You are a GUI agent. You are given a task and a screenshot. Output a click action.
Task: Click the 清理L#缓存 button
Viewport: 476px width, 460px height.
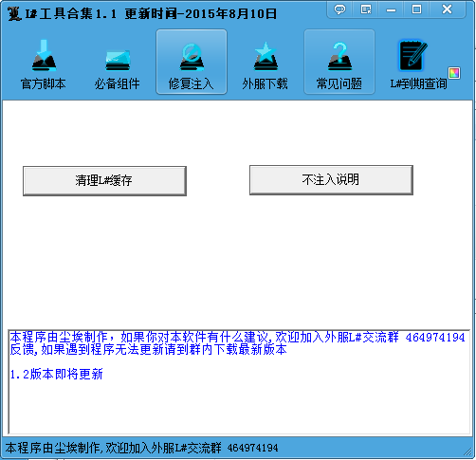point(104,181)
